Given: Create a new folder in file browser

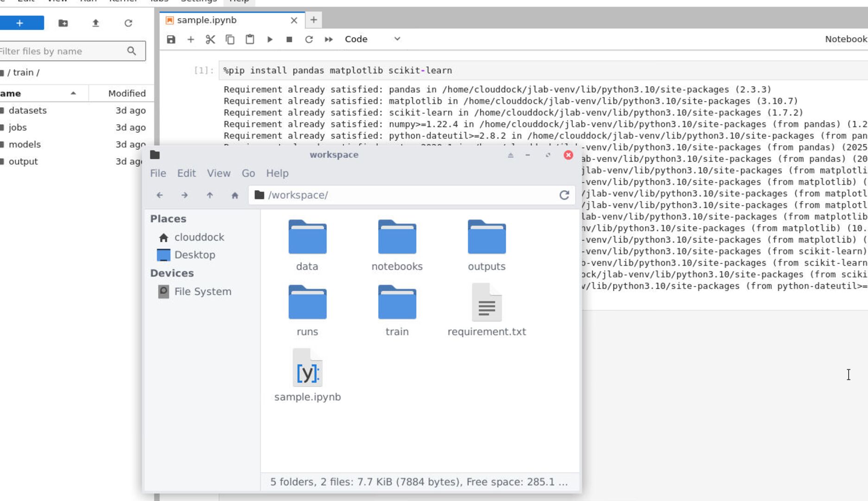Looking at the screenshot, I should click(x=63, y=23).
